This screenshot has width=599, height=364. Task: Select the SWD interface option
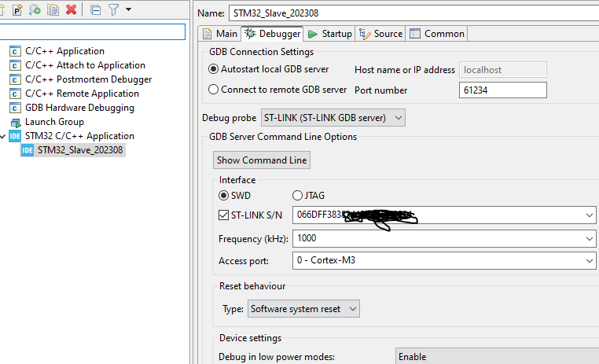(x=234, y=196)
